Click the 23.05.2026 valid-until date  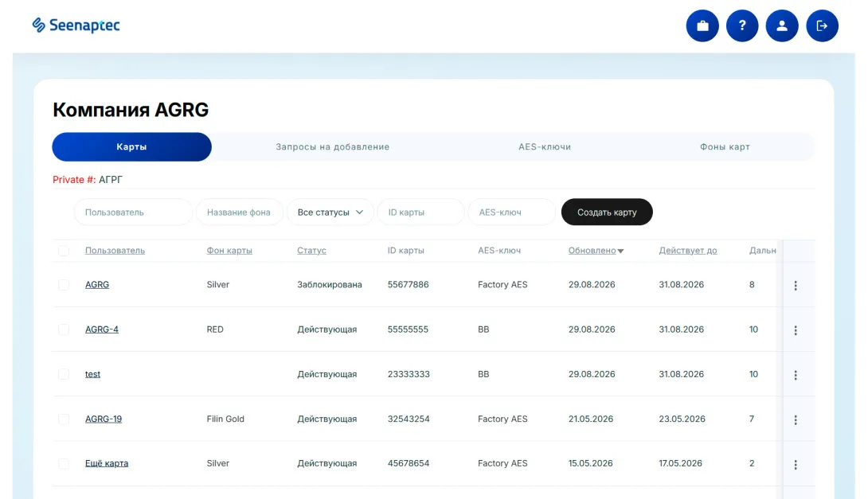(682, 419)
